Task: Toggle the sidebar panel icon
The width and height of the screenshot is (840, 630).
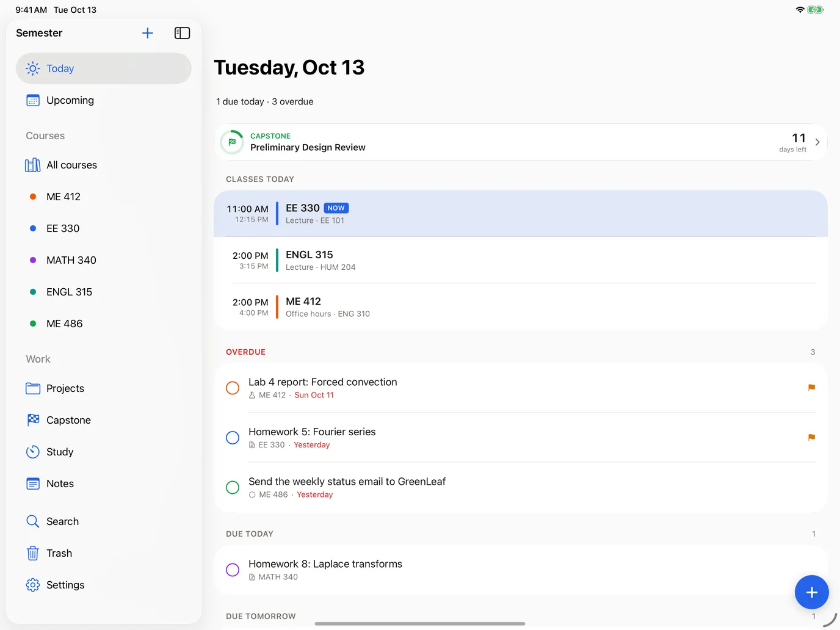Action: click(x=182, y=33)
